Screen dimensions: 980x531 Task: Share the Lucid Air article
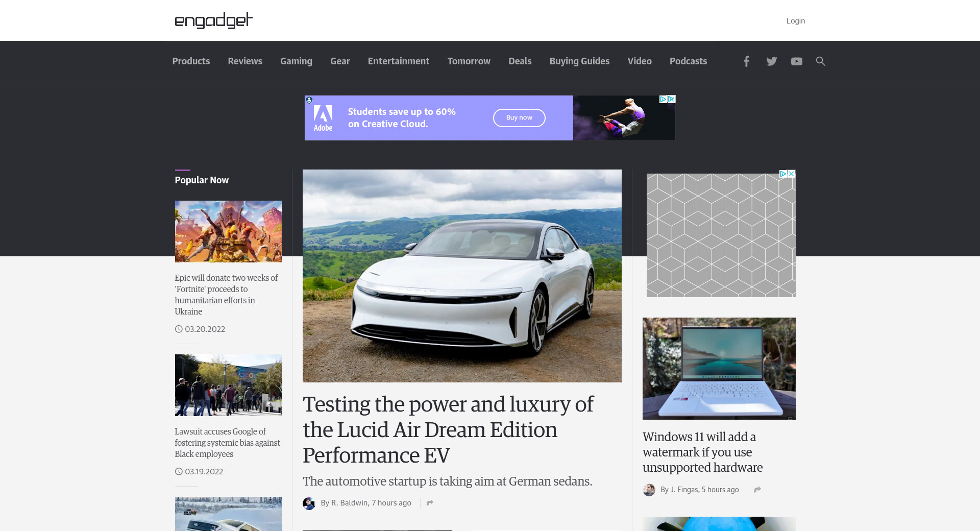click(x=430, y=503)
